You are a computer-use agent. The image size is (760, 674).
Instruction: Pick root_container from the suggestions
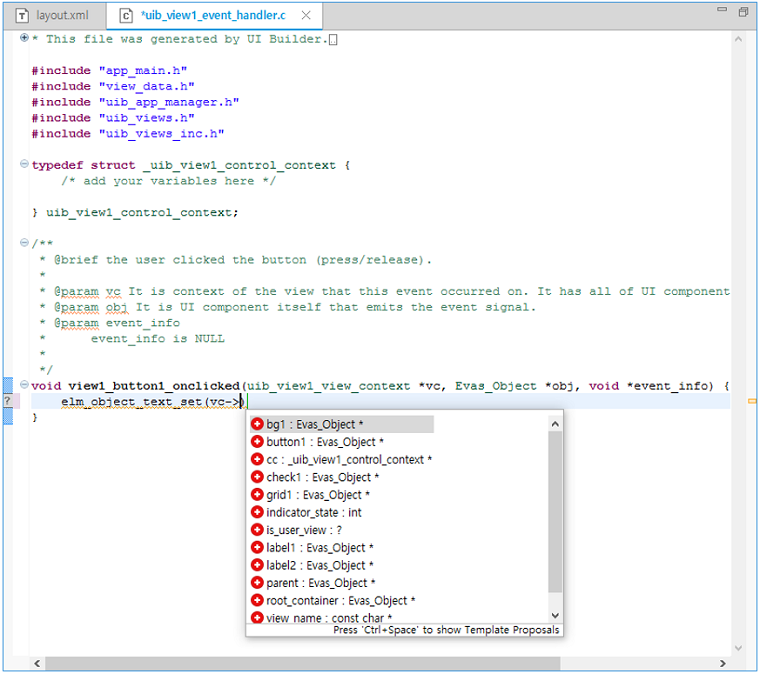(x=340, y=600)
